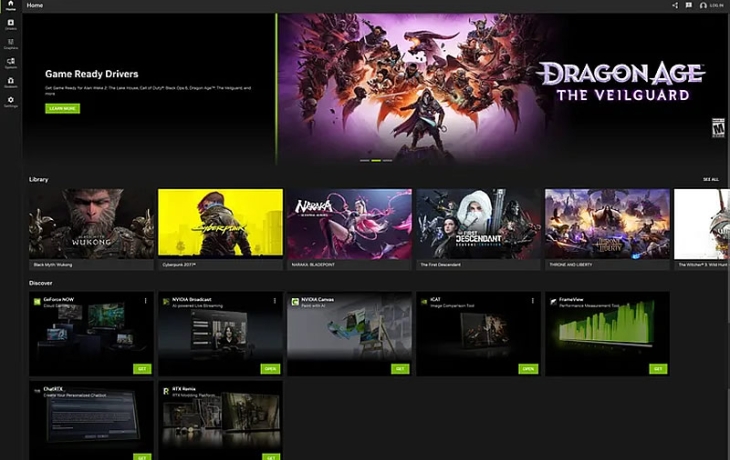Click the GeForce NOW card title
Viewport: 730px width, 460px height.
(59, 299)
